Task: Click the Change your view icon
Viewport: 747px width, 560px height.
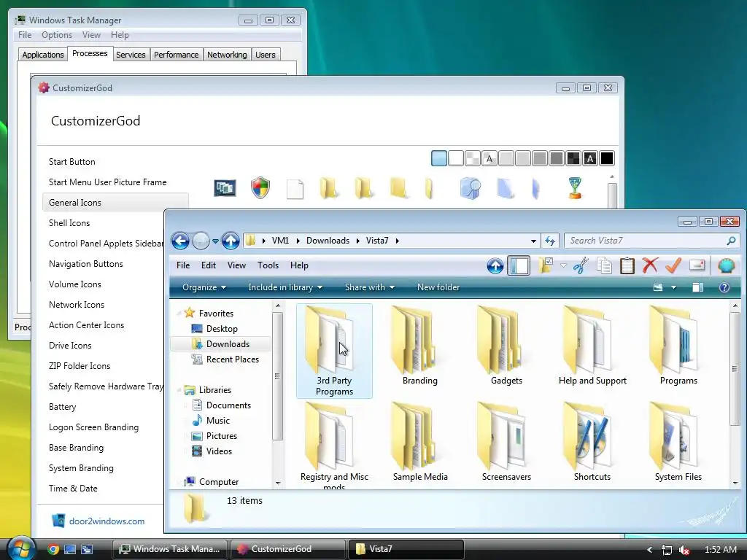Action: tap(658, 287)
